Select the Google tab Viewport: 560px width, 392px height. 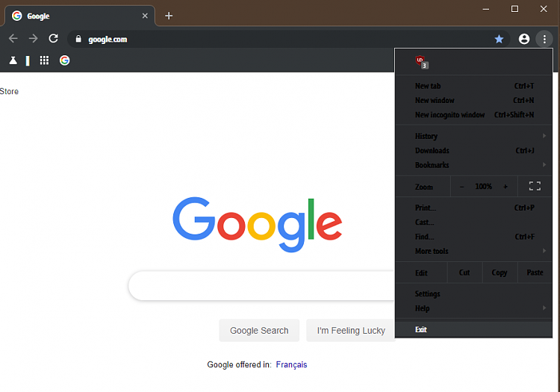[x=80, y=16]
